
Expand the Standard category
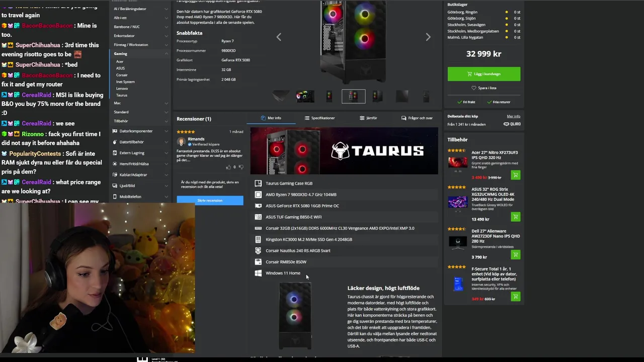pos(167,112)
